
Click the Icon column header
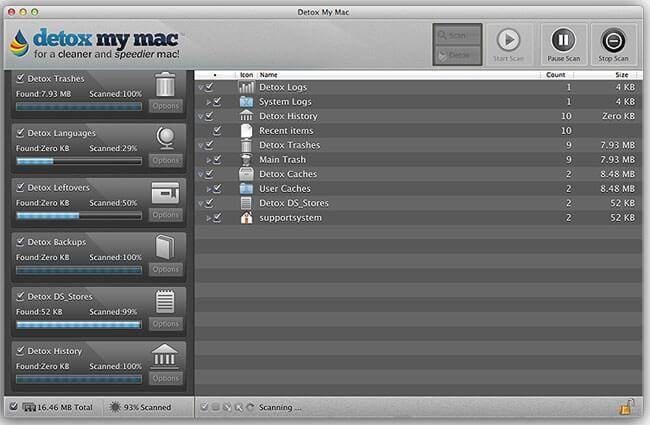[x=246, y=75]
